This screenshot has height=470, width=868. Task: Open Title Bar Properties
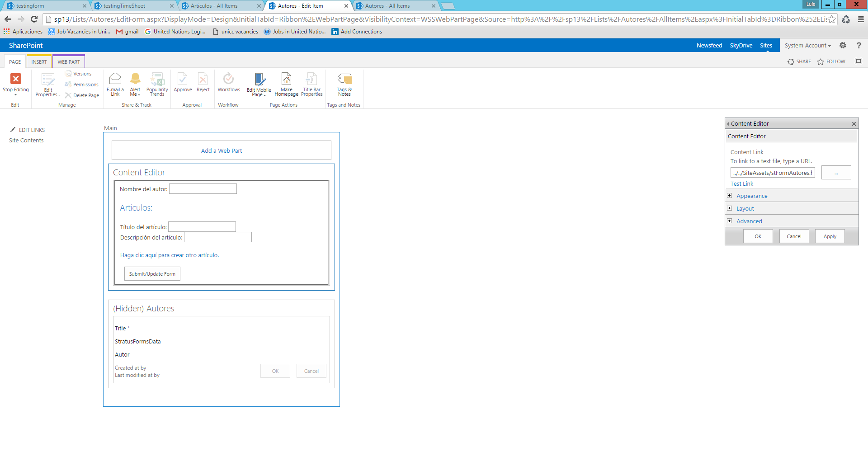click(311, 84)
